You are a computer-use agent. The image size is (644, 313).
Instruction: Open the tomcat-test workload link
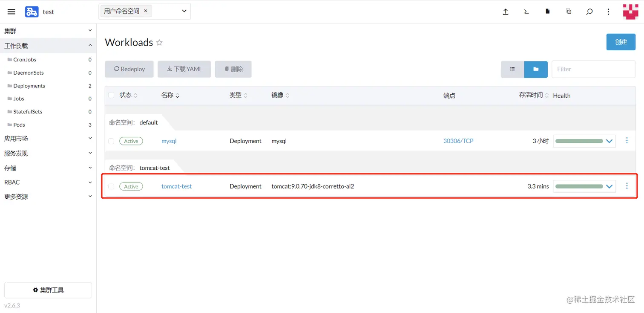click(x=176, y=186)
